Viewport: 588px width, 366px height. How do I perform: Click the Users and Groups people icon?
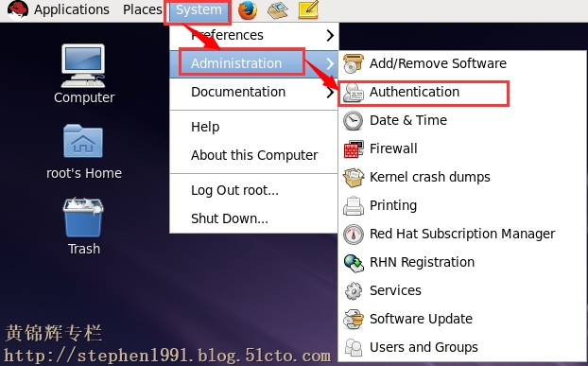point(354,348)
